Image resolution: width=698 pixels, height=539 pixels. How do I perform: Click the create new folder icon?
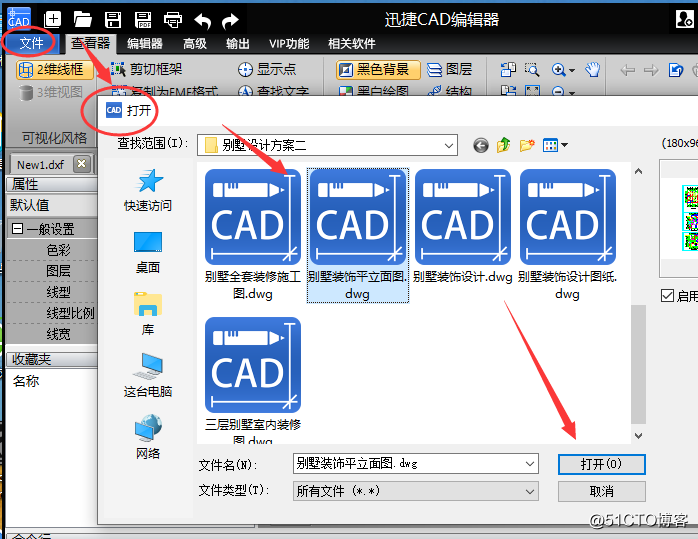(x=527, y=145)
